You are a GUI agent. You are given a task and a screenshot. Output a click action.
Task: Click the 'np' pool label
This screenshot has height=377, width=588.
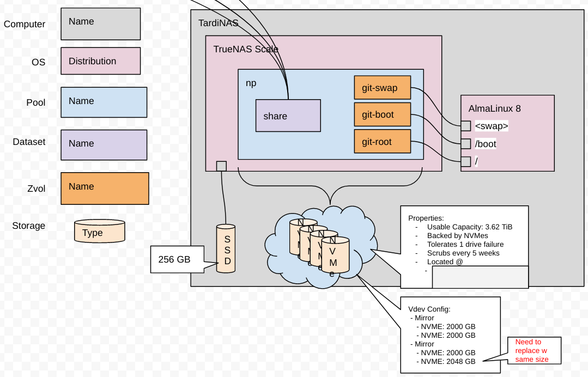coord(251,83)
